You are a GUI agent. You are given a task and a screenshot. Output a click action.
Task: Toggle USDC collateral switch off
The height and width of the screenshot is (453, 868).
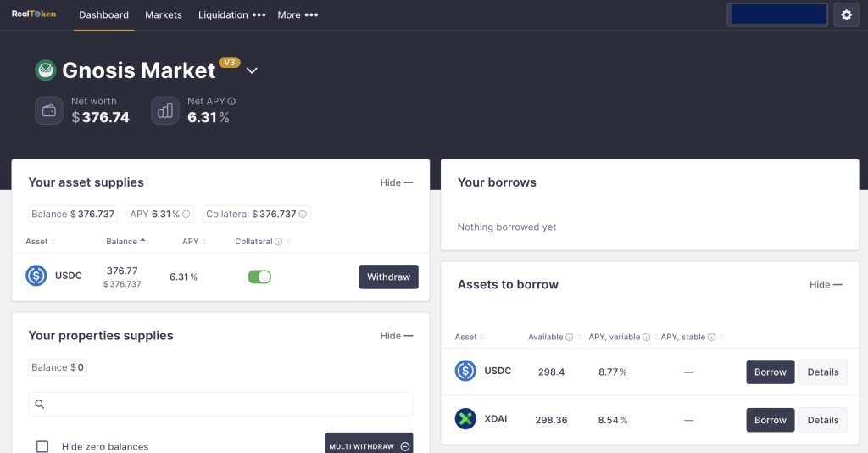point(259,277)
